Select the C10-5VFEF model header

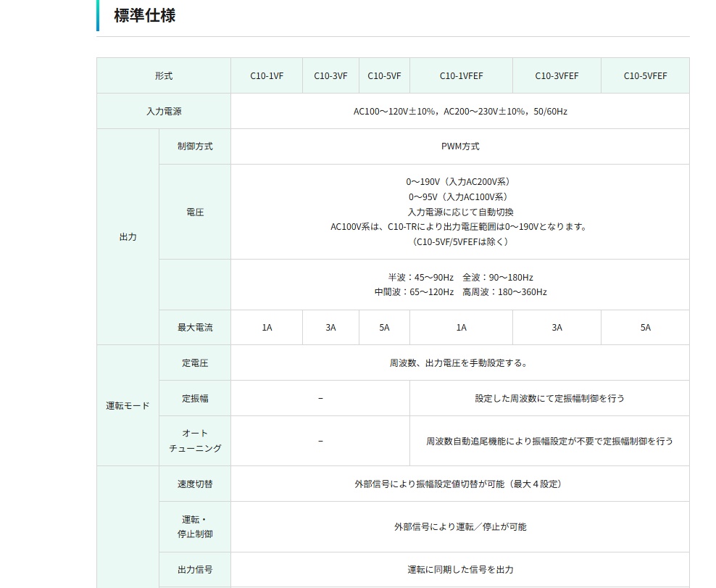[x=645, y=75]
